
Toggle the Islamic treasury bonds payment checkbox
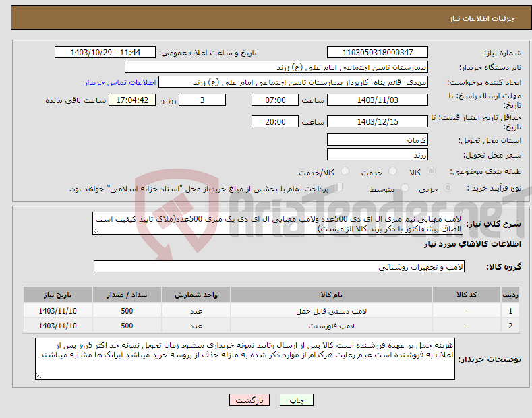click(x=338, y=187)
